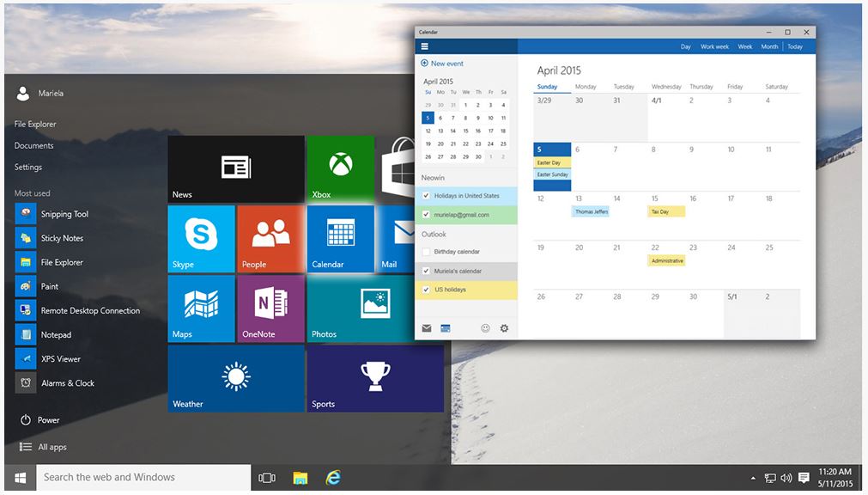Open the Skype tile
Screen dimensions: 868x495
tap(202, 239)
